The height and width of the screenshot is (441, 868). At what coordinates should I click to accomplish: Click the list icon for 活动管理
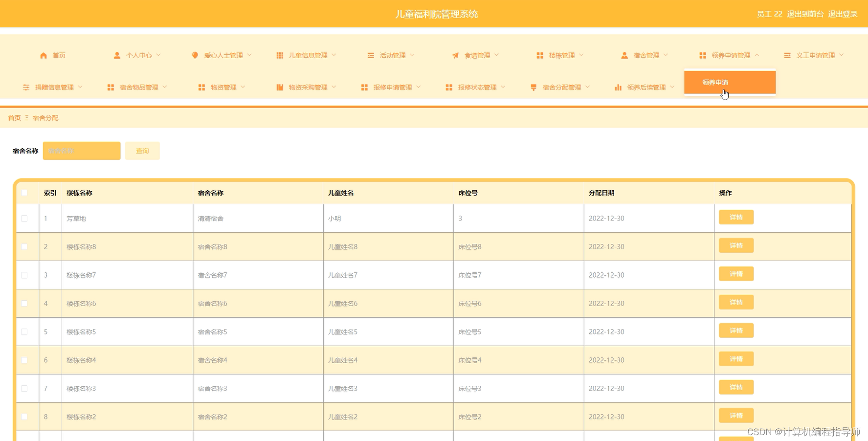click(371, 55)
